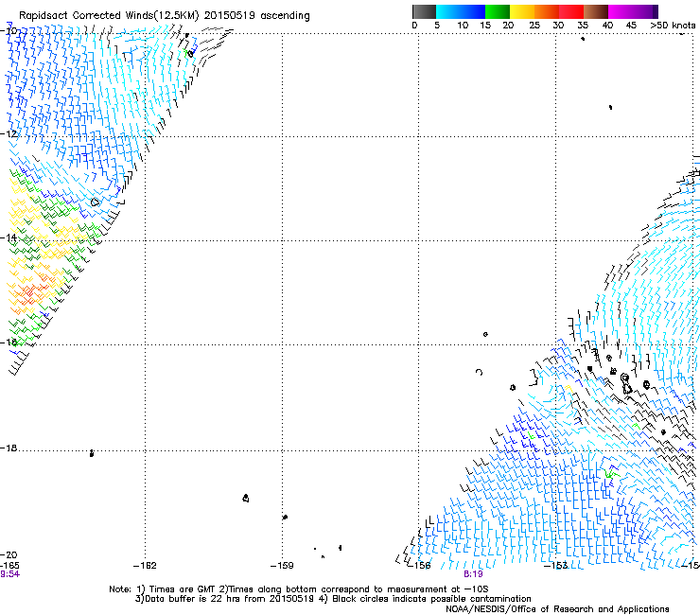Click the red 30-35 knots color segment

(x=571, y=11)
